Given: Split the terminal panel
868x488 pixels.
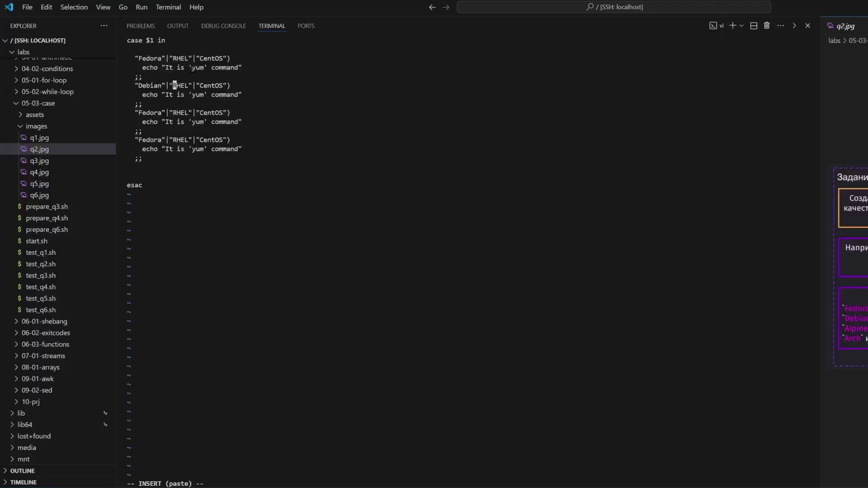Looking at the screenshot, I should pos(754,26).
